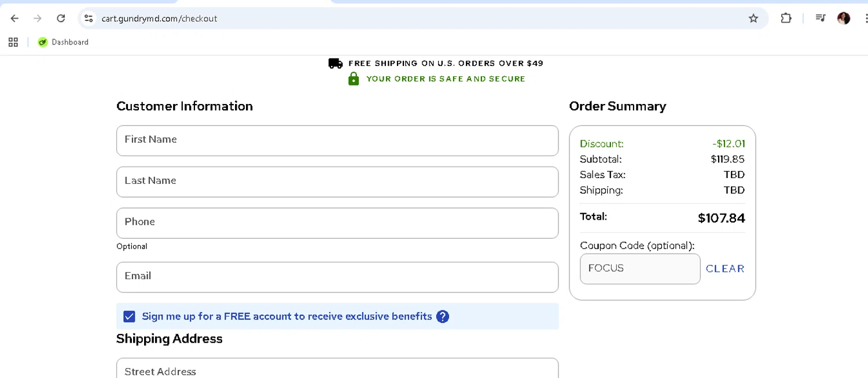Screen dimensions: 868x378
Task: Open the Dashboard bookmark
Action: [x=64, y=42]
